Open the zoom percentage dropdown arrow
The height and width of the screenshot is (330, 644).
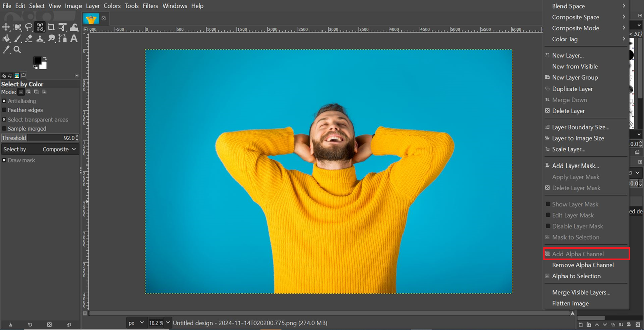[x=168, y=323]
